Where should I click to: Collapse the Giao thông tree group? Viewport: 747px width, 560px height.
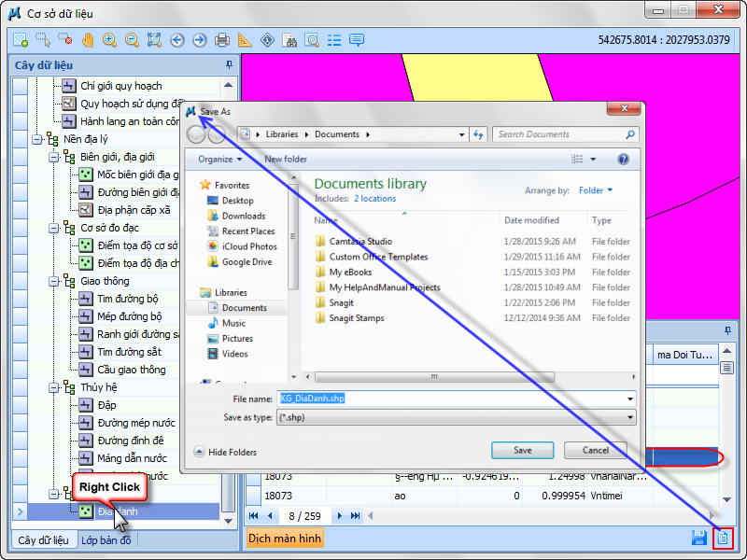(x=54, y=281)
